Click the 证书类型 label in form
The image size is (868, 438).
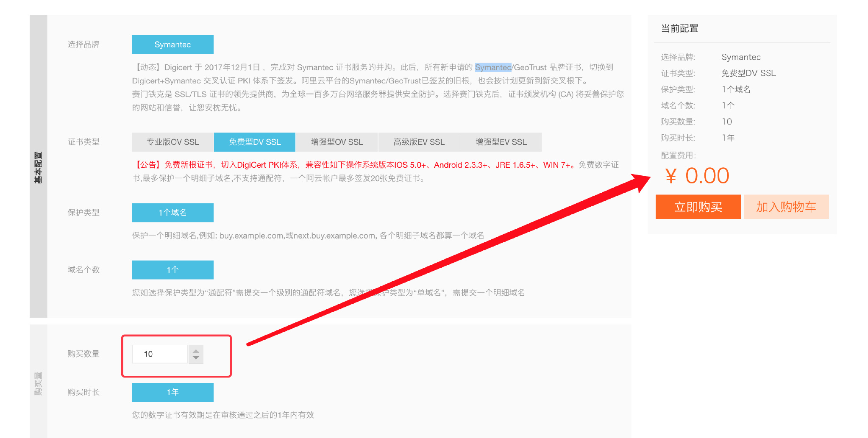[83, 142]
